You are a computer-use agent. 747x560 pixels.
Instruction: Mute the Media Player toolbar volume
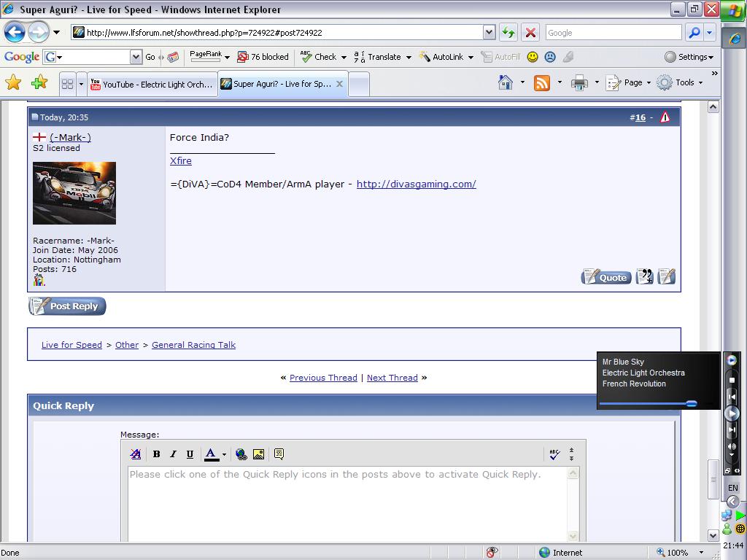point(732,446)
